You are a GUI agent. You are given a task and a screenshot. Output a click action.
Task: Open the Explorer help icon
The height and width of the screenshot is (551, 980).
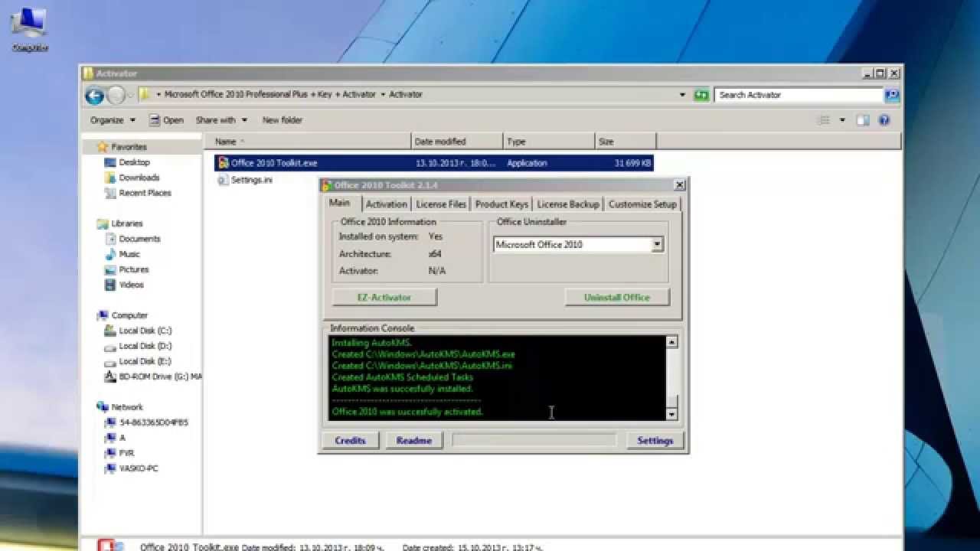[x=884, y=120]
